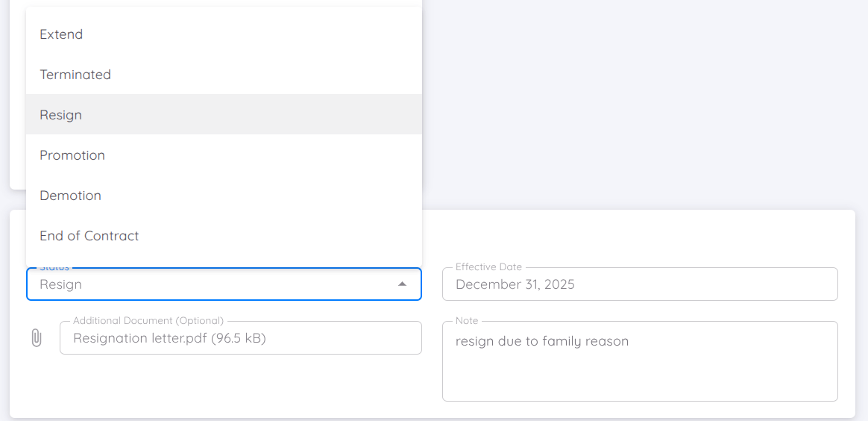Choose Terminated from the status list
This screenshot has width=868, height=421.
click(x=75, y=75)
